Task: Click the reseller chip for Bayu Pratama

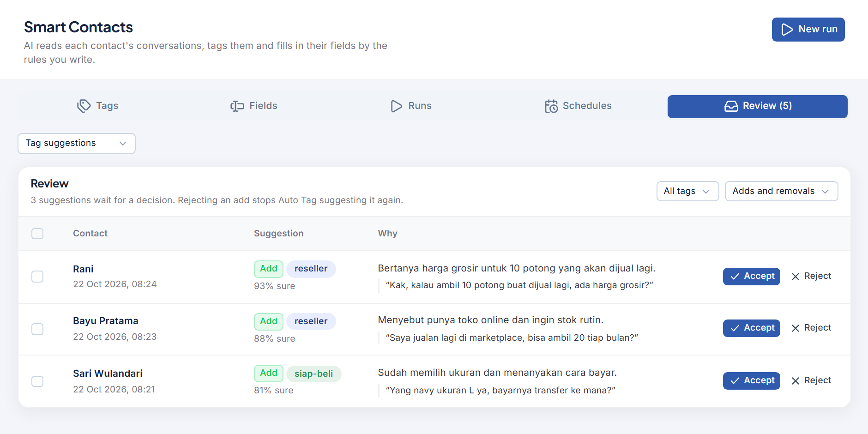Action: point(311,321)
